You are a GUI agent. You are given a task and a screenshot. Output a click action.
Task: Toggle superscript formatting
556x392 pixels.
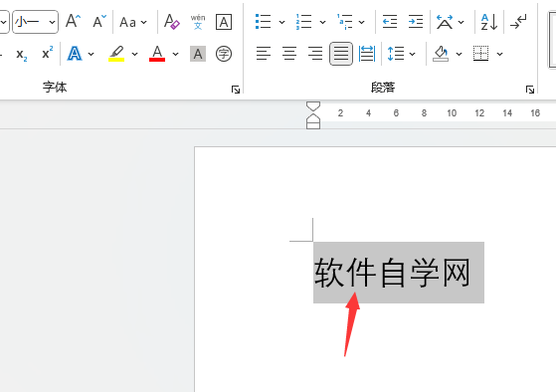click(47, 53)
